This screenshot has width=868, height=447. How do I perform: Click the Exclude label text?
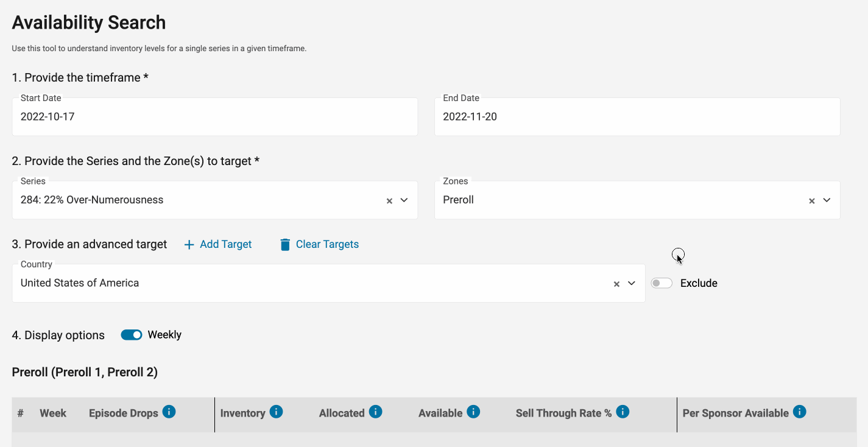[699, 283]
